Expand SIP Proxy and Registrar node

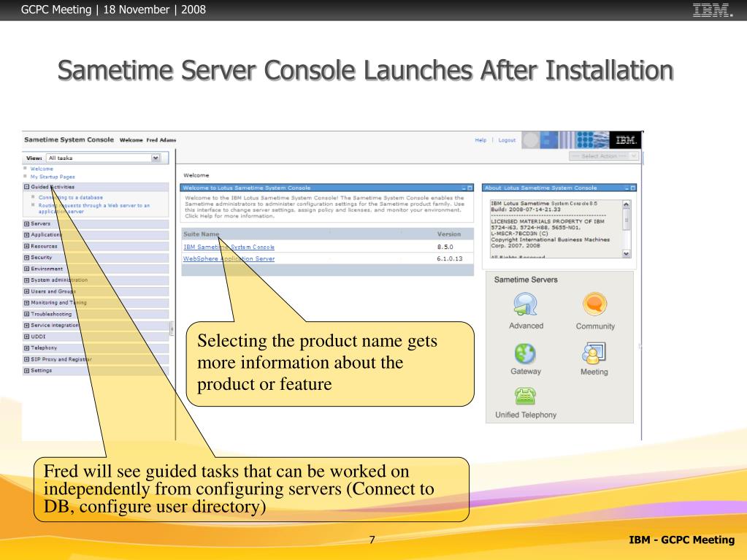pos(27,359)
